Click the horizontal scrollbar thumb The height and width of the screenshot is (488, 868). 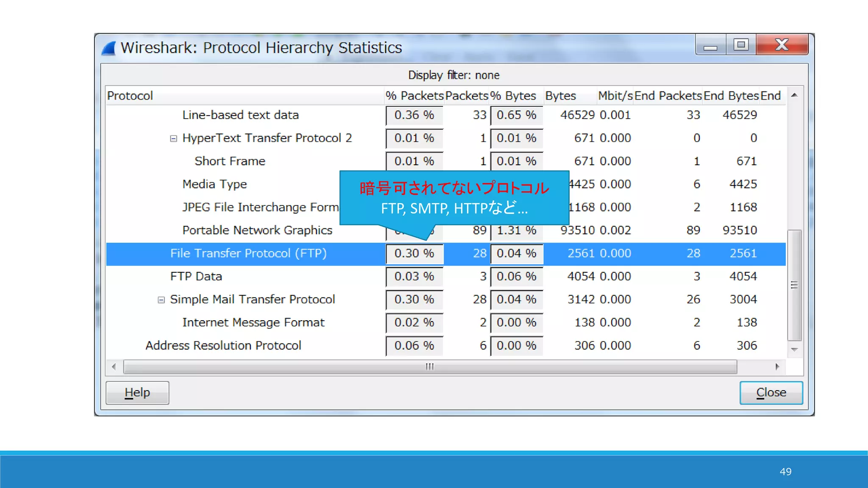[x=430, y=366]
